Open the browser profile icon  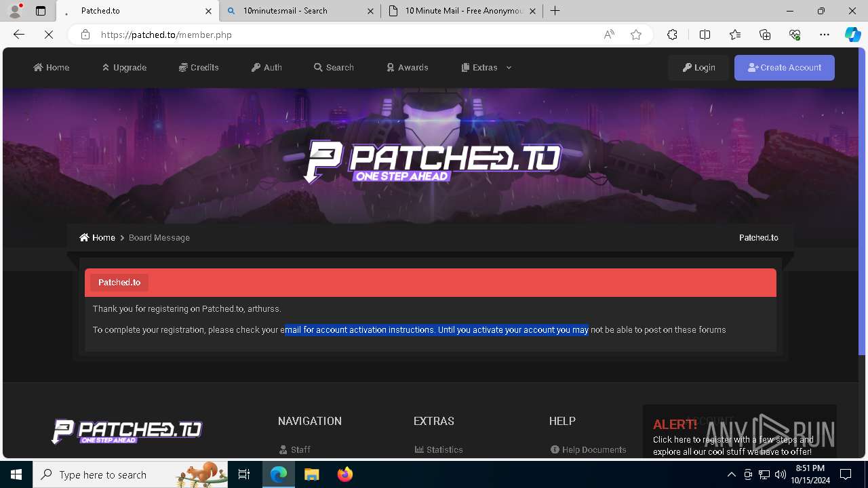[14, 11]
